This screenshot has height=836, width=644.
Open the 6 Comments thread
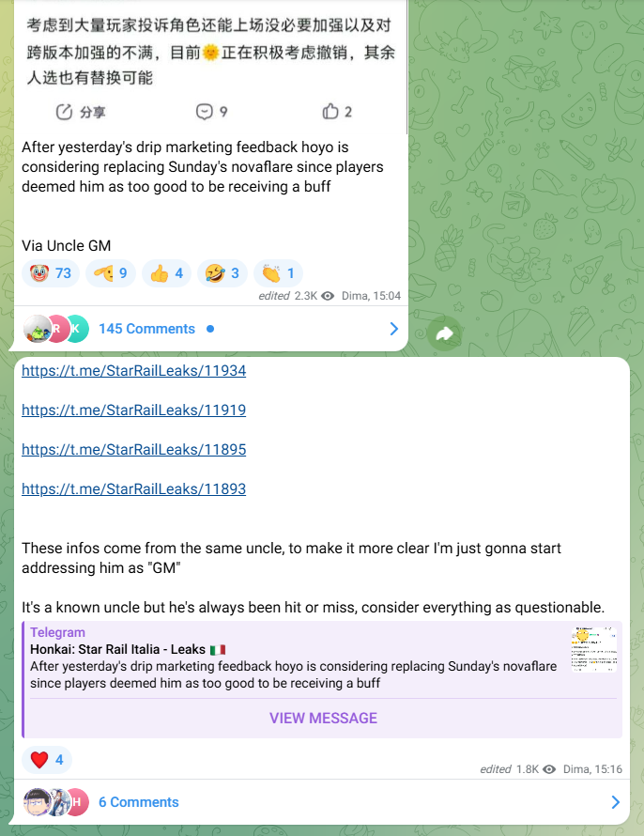coord(139,802)
